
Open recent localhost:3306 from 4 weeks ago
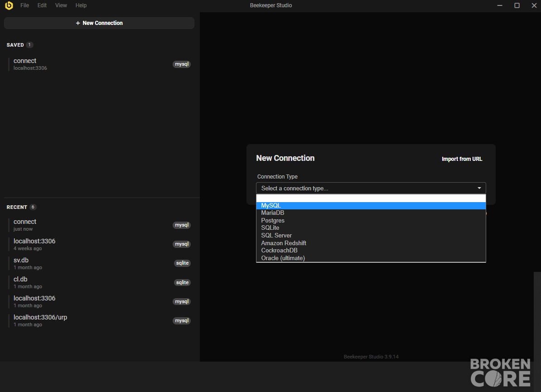point(99,244)
